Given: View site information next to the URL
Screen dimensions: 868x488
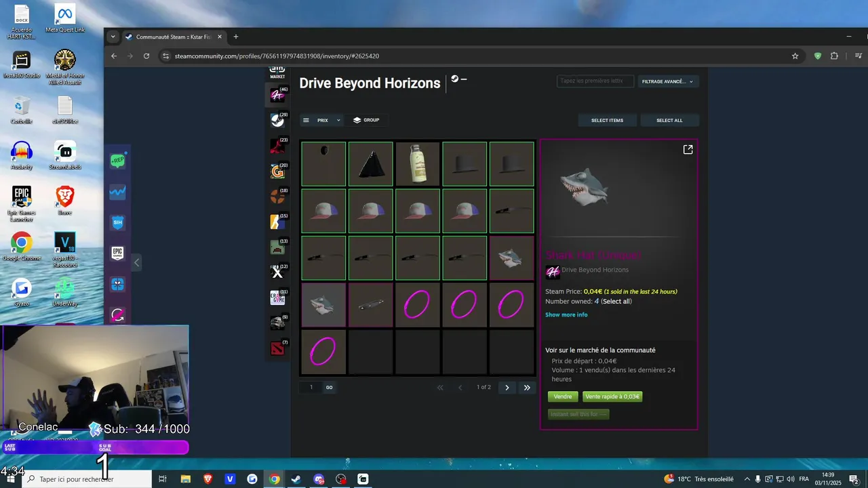Looking at the screenshot, I should [165, 56].
